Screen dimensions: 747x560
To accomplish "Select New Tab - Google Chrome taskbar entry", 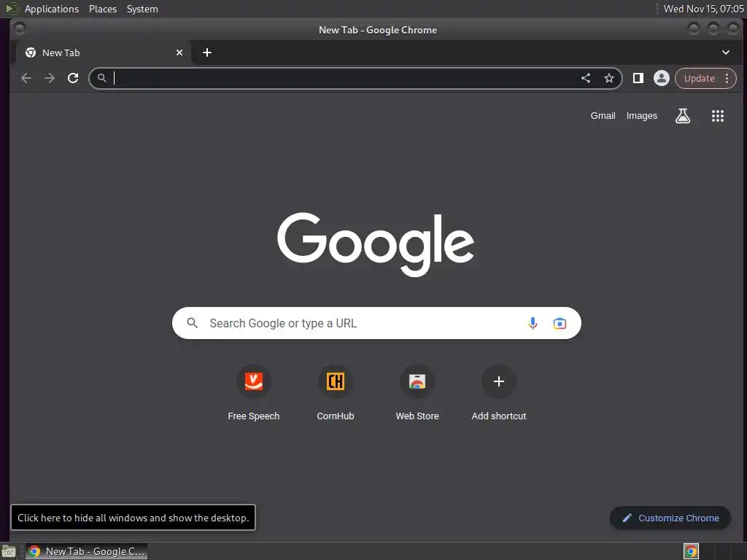I will (86, 551).
